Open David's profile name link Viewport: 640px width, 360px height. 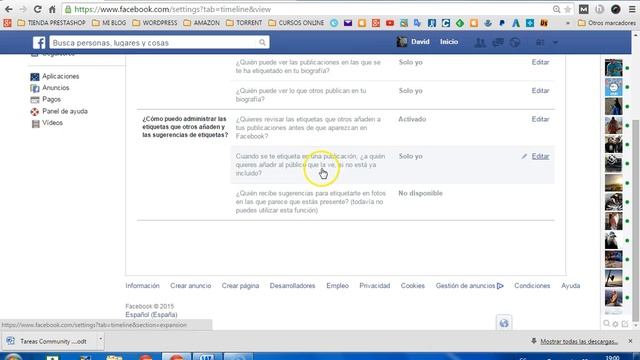pos(420,42)
